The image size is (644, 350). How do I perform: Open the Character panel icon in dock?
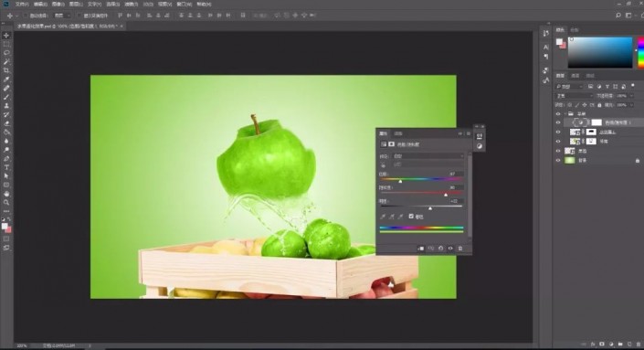click(x=545, y=48)
